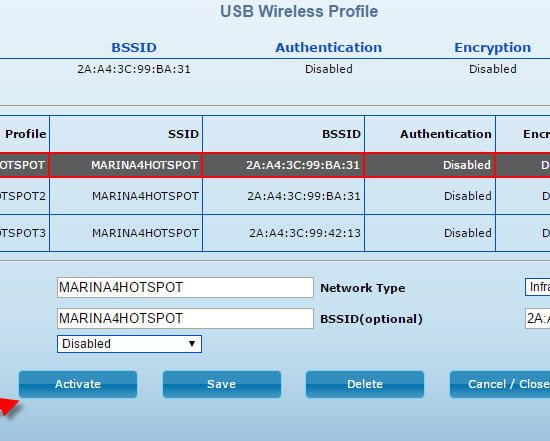Click the top blue Authentication heading

329,47
